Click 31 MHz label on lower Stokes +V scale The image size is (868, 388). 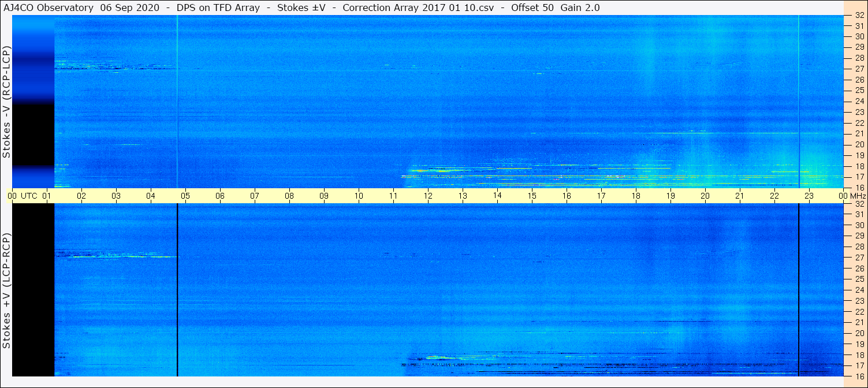(859, 214)
